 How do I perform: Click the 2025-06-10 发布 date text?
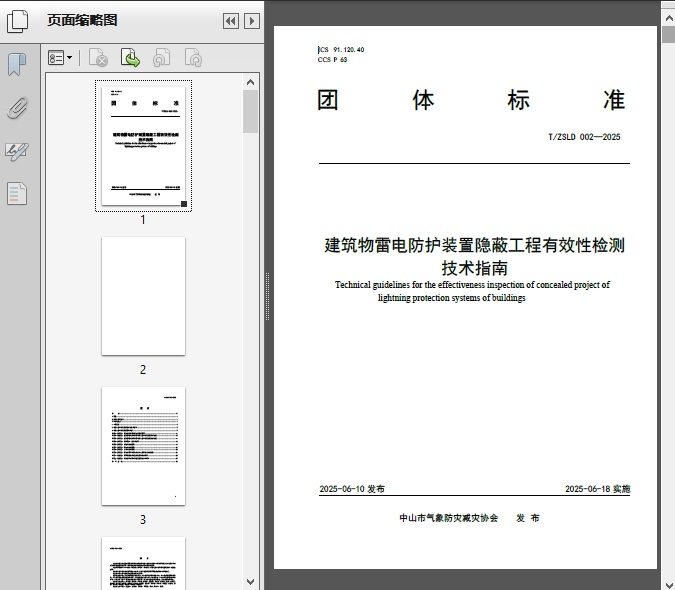click(x=352, y=489)
